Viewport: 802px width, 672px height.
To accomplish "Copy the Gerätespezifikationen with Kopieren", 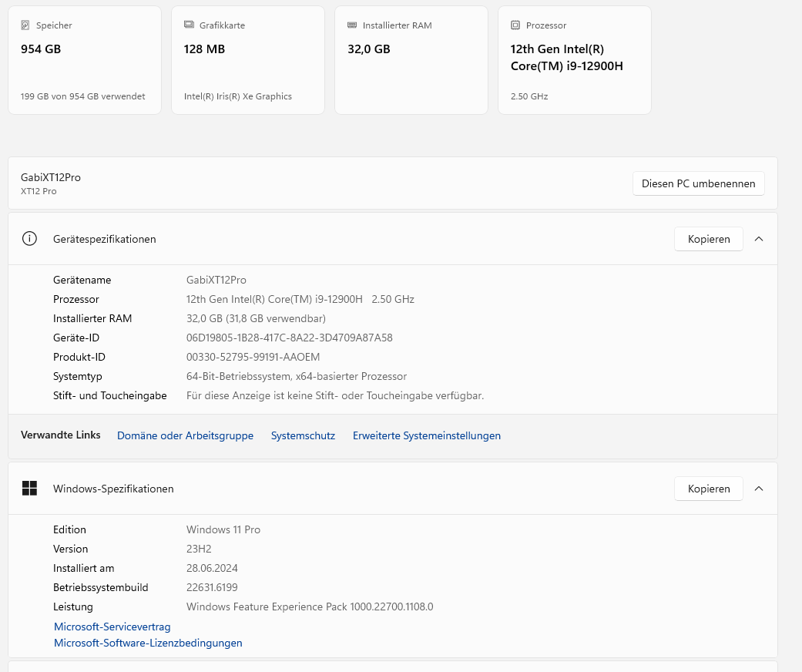I will (x=709, y=239).
